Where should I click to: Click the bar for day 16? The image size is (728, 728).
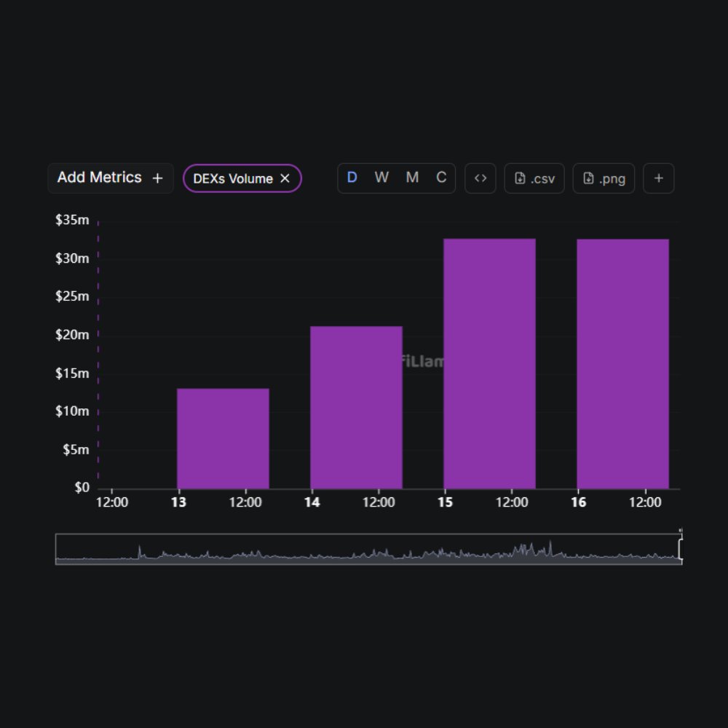[622, 364]
